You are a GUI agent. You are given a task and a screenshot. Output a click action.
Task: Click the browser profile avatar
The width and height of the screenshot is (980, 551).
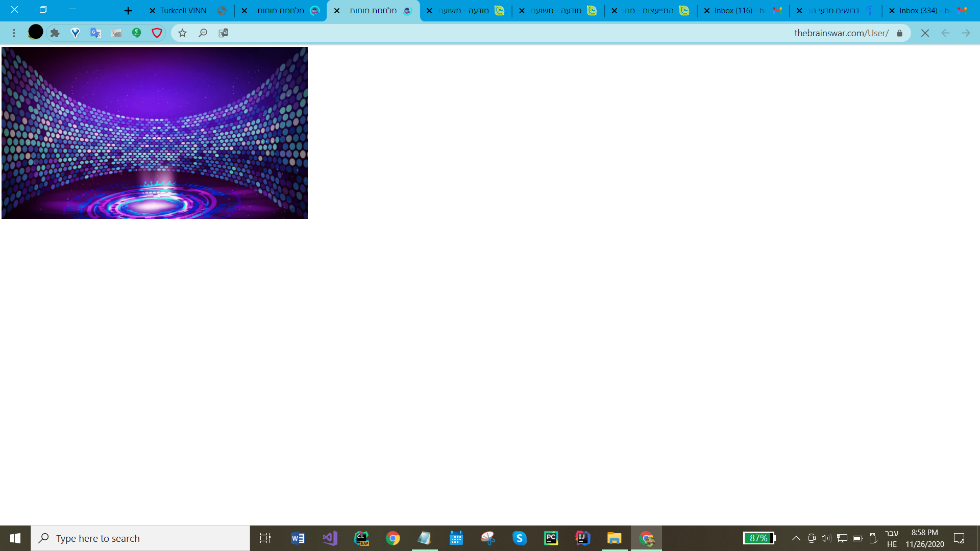coord(35,32)
